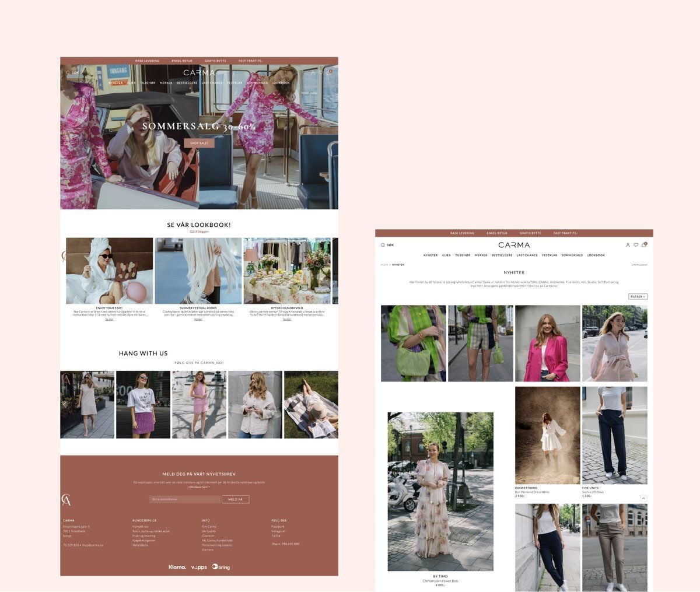Image resolution: width=700 pixels, height=592 pixels.
Task: Click the CARMA logo on the Nyheter page
Action: pos(514,245)
